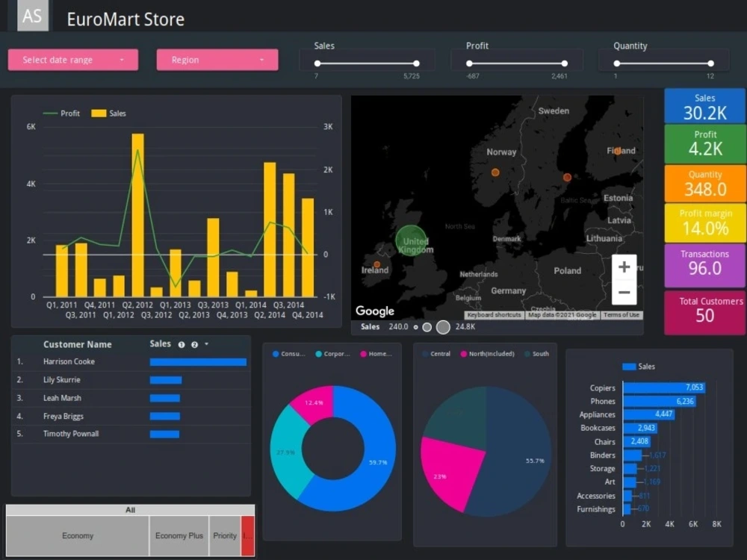This screenshot has width=747, height=560.
Task: Open the Select date range dropdown
Action: [72, 60]
